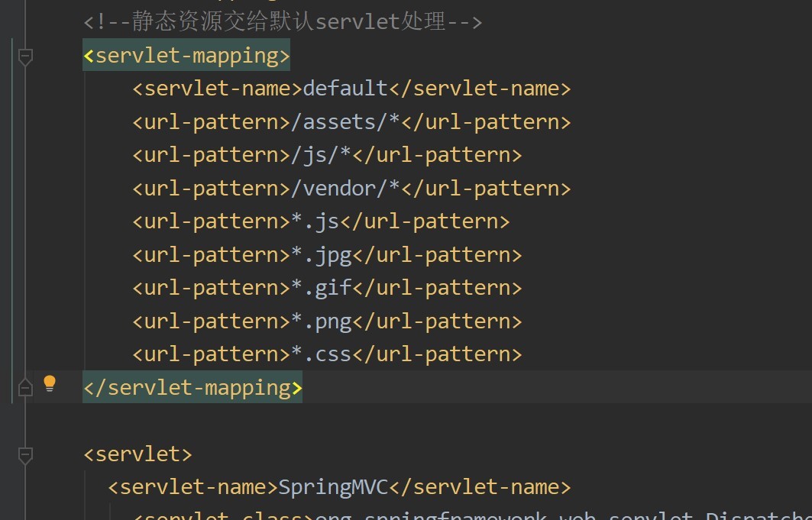Click the closing servlet-mapping tag
The width and height of the screenshot is (812, 520).
tap(192, 388)
